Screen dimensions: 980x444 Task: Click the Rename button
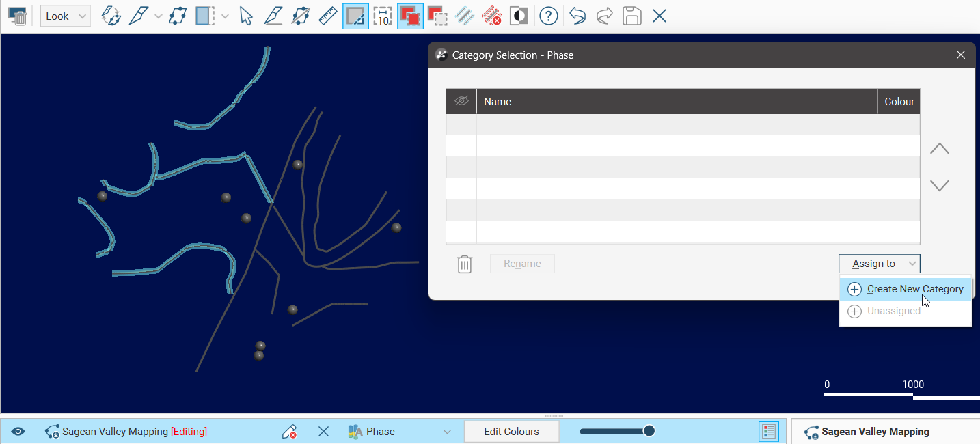tap(522, 264)
